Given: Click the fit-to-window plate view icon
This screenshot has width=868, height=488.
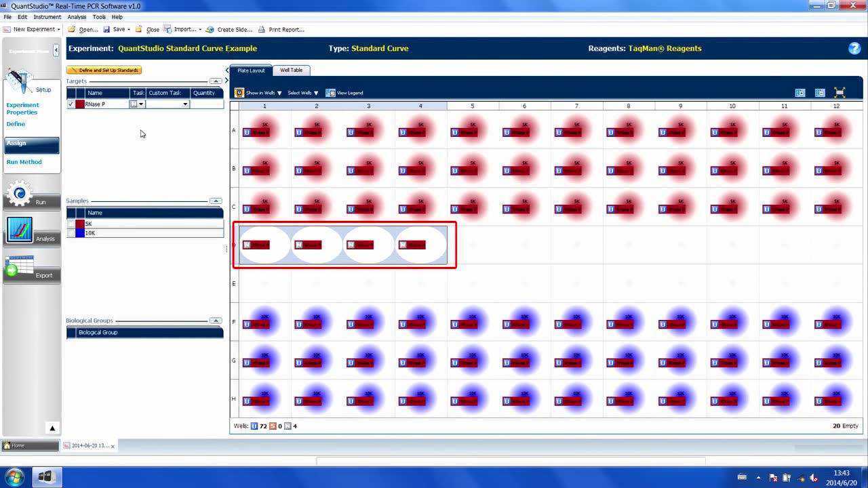Looking at the screenshot, I should point(840,93).
